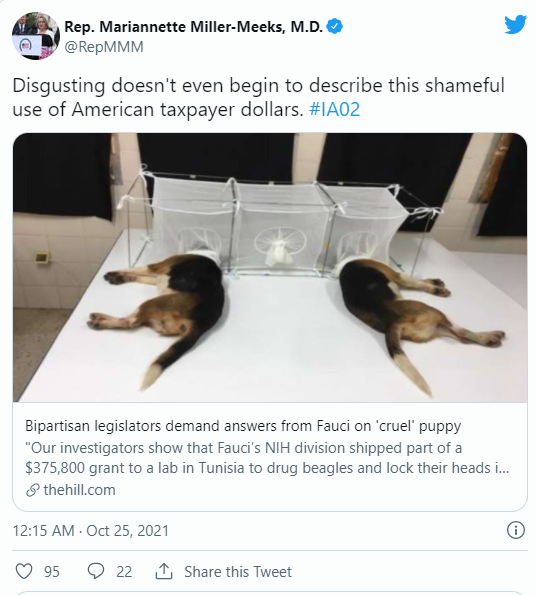Open Rep. Miller-Meeks profile avatar
Screen dimensions: 536x595
point(36,36)
